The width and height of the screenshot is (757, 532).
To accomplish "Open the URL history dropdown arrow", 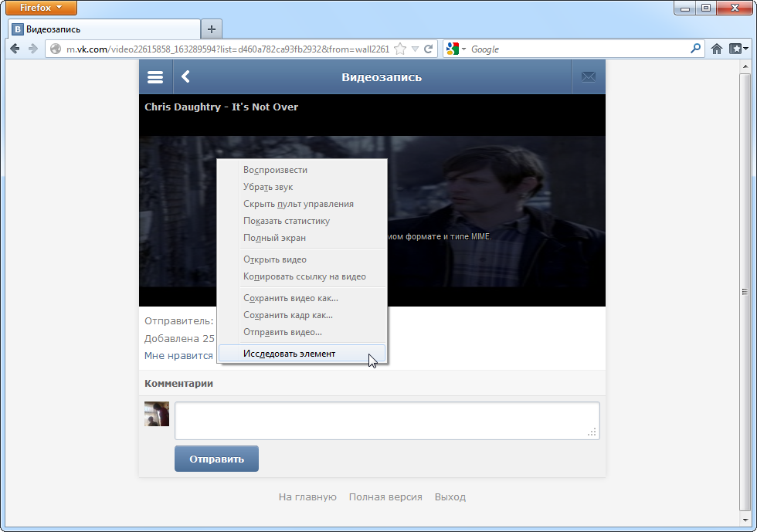I will pyautogui.click(x=415, y=49).
